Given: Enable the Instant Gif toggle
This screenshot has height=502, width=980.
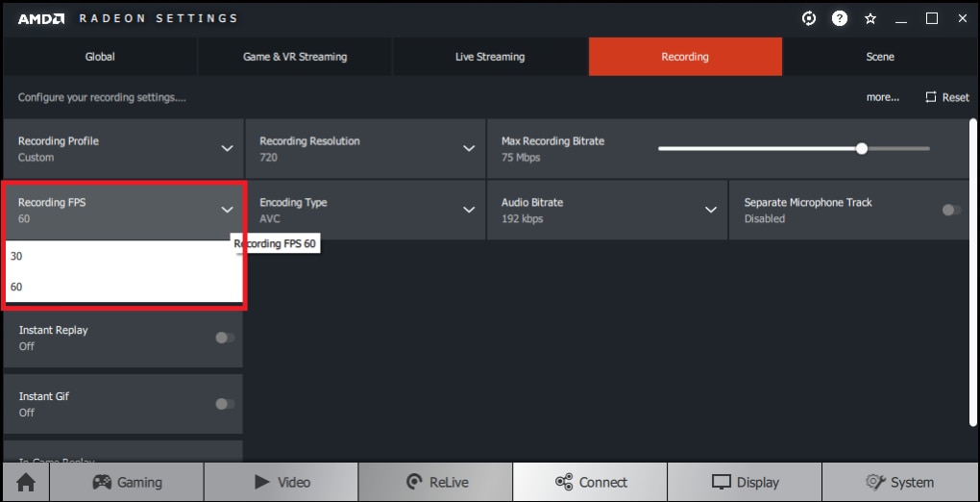Looking at the screenshot, I should pyautogui.click(x=225, y=404).
